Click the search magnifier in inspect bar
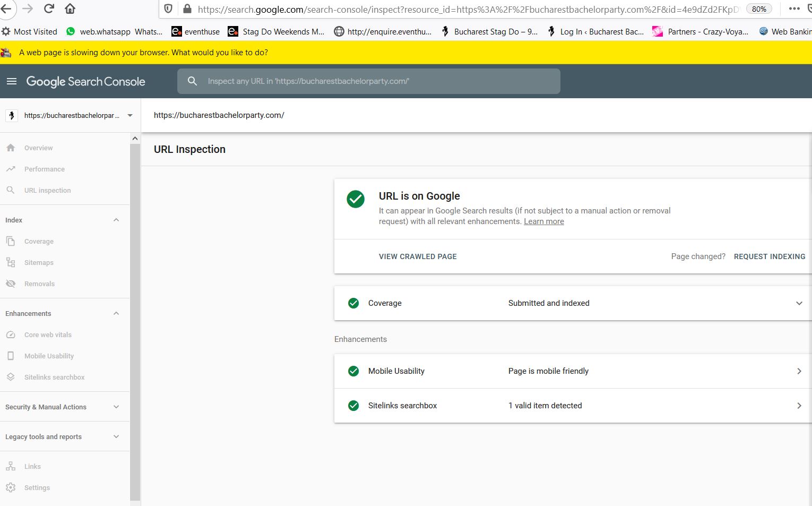Image resolution: width=812 pixels, height=506 pixels. click(193, 81)
